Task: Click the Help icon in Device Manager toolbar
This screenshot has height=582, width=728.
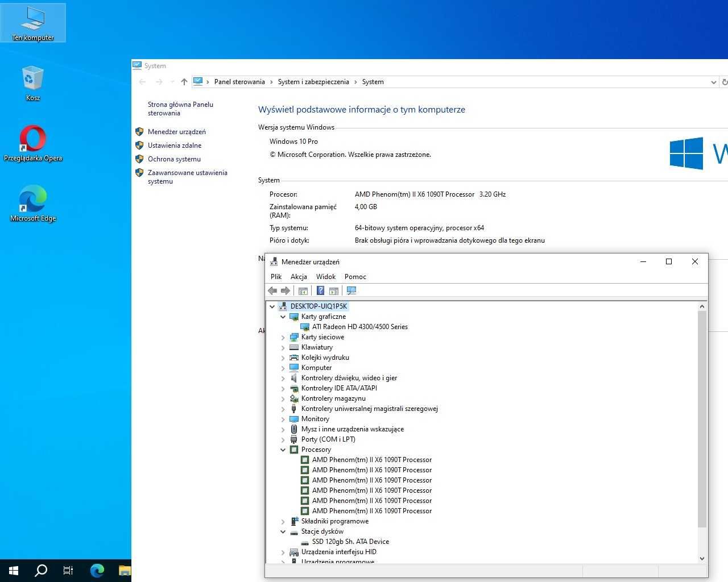Action: pos(320,291)
